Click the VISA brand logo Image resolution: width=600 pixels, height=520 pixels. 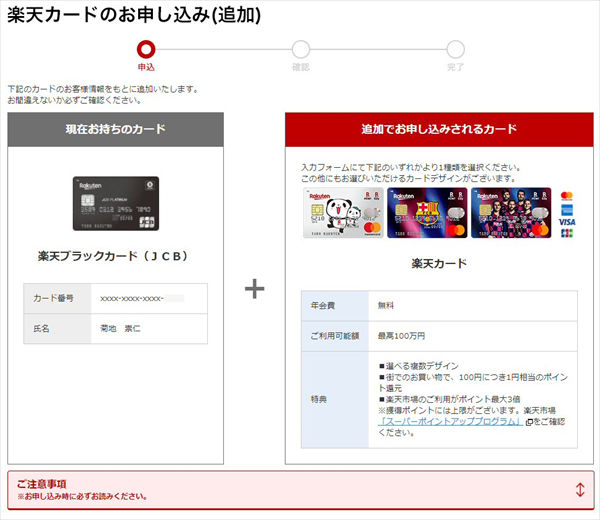pyautogui.click(x=567, y=222)
